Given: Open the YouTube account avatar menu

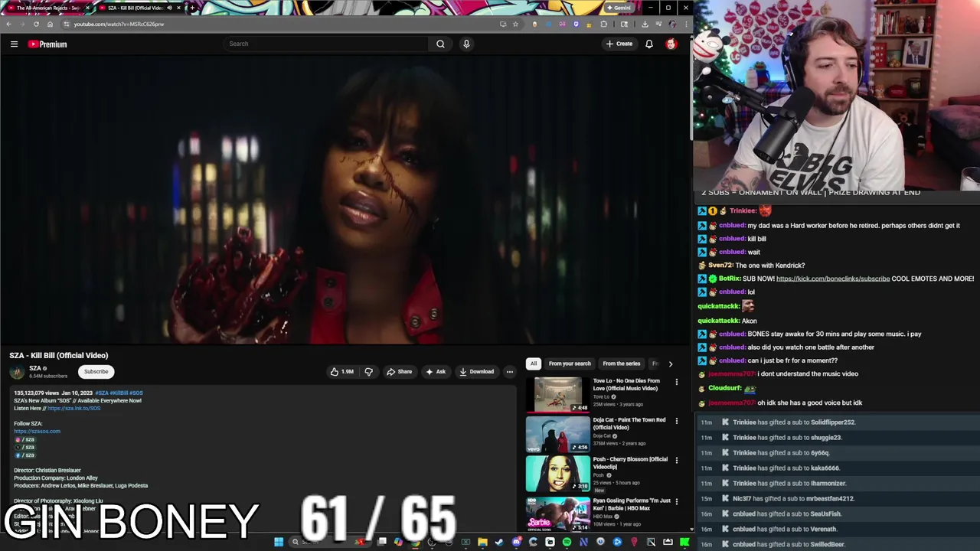Looking at the screenshot, I should (x=671, y=44).
